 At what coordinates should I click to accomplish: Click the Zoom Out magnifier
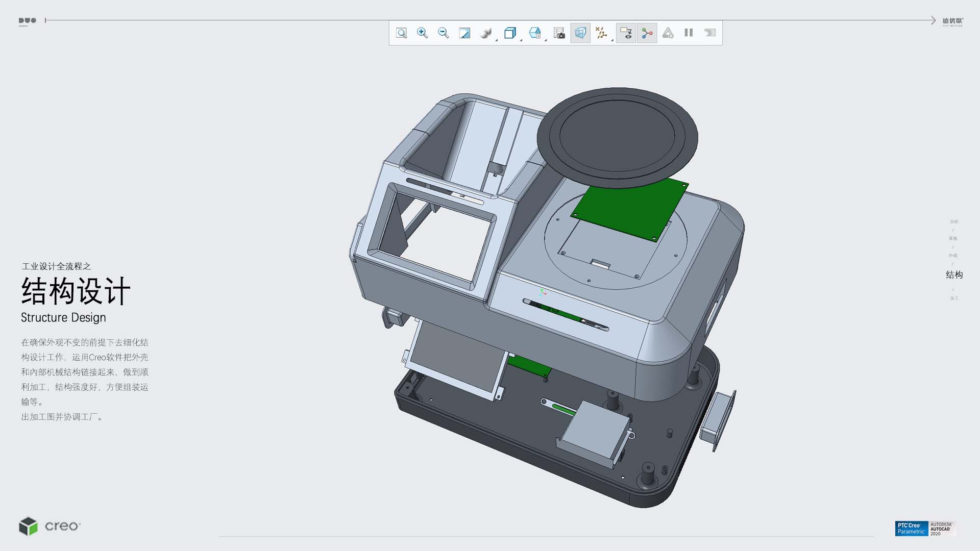click(443, 33)
